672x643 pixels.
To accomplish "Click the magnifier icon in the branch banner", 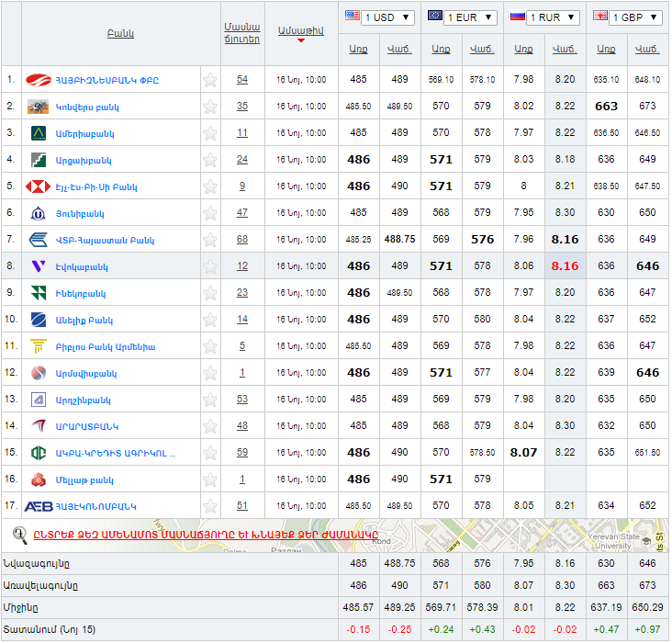I will [19, 534].
